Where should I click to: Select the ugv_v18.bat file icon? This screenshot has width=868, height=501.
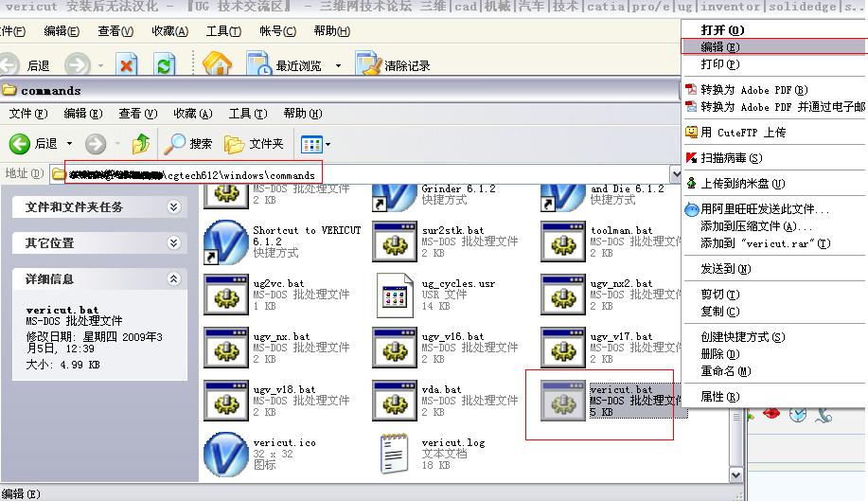226,401
